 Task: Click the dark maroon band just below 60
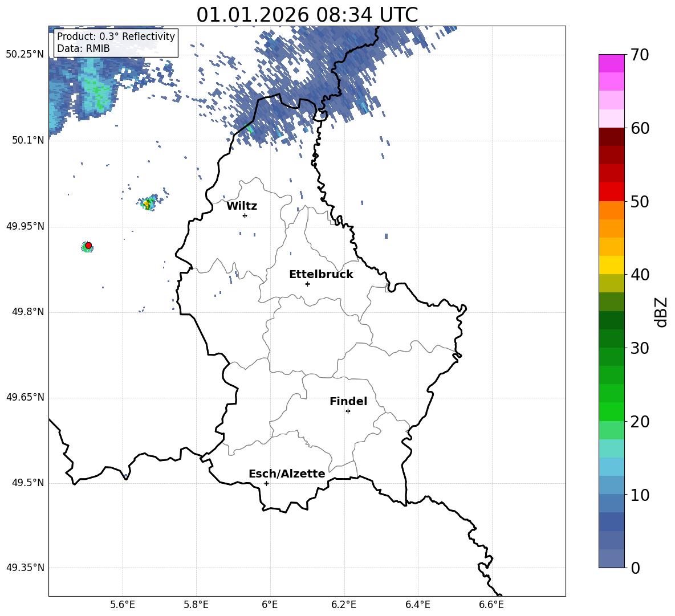pyautogui.click(x=611, y=137)
